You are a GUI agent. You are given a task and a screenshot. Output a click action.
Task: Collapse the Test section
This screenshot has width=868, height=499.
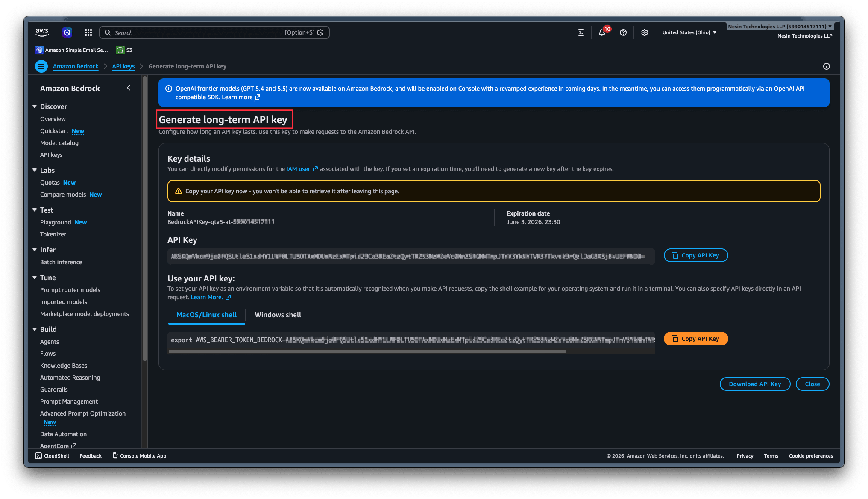pos(35,210)
